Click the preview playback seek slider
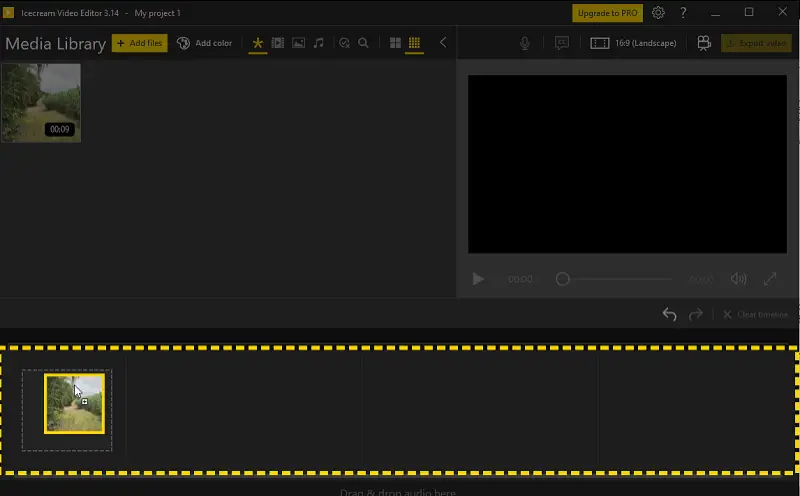The image size is (800, 496). click(615, 279)
